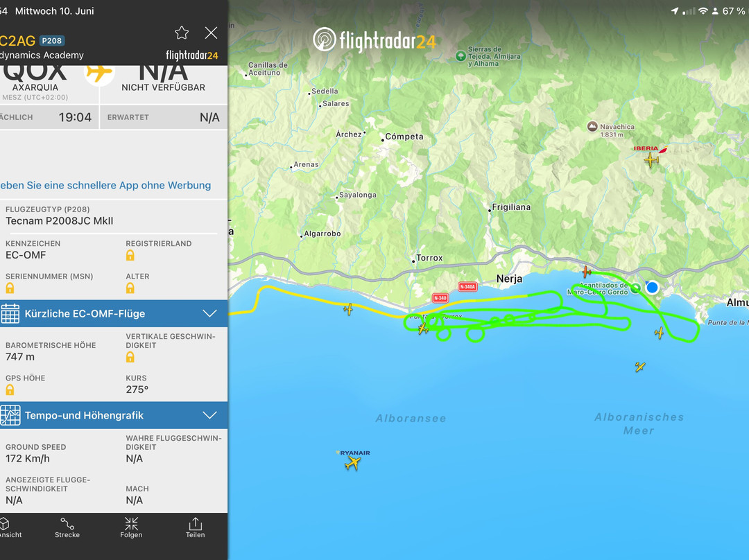The height and width of the screenshot is (560, 749).
Task: Tap the Algarrobo town label
Action: pyautogui.click(x=322, y=234)
